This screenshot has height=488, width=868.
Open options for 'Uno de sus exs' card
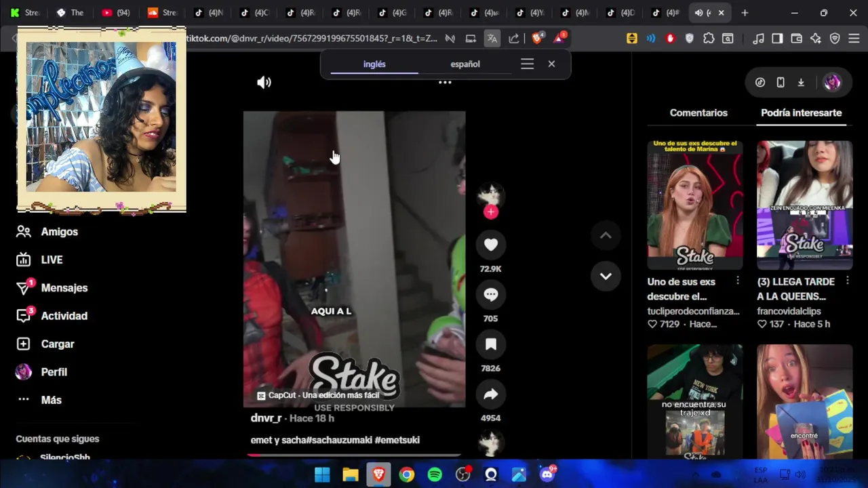coord(738,281)
